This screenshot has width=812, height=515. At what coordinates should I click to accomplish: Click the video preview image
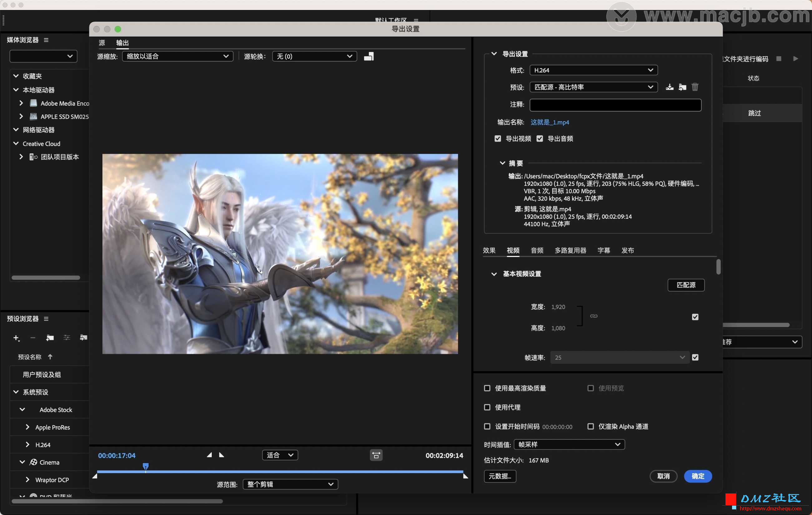pyautogui.click(x=280, y=254)
